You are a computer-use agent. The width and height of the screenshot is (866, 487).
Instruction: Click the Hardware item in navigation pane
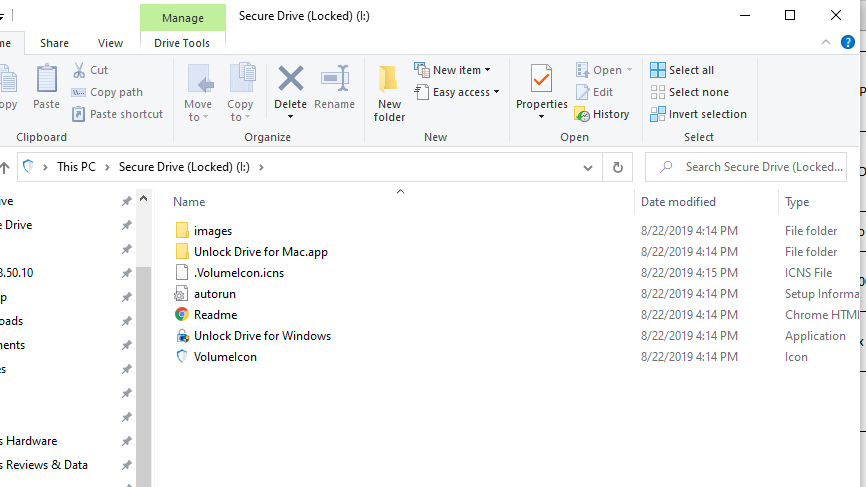pos(29,441)
